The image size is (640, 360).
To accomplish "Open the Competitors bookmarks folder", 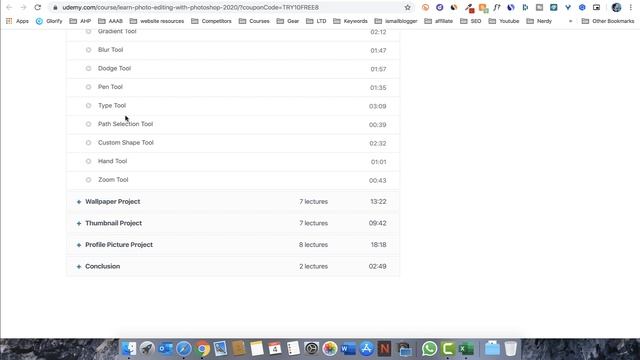I will click(x=211, y=21).
